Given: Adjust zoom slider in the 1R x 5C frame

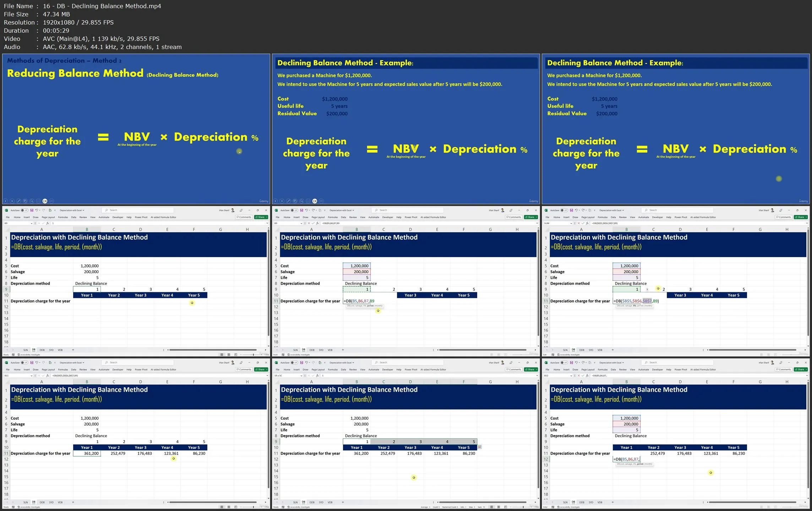Looking at the screenshot, I should [x=523, y=507].
